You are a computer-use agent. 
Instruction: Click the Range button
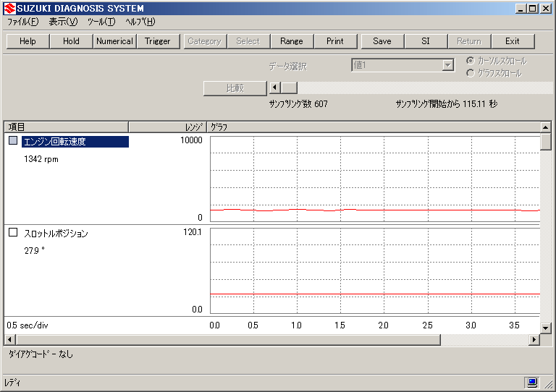pos(291,41)
